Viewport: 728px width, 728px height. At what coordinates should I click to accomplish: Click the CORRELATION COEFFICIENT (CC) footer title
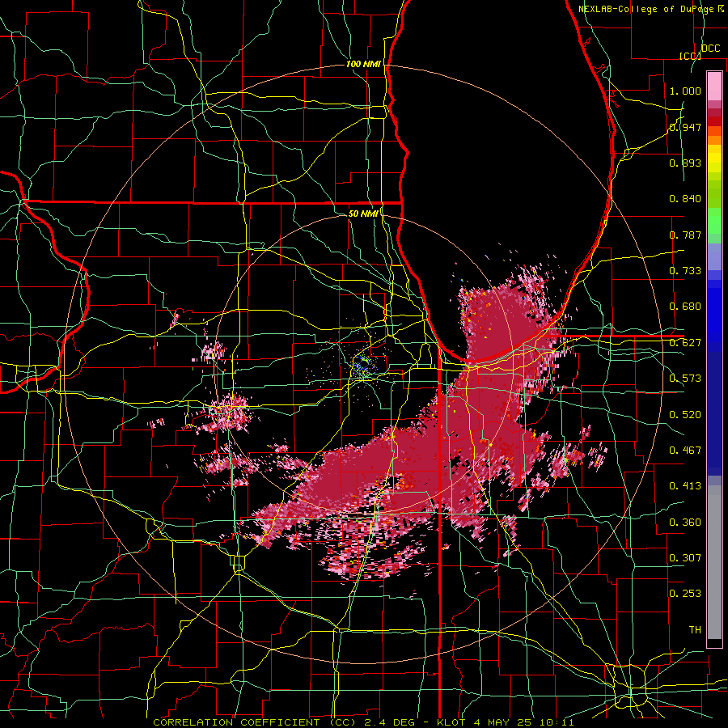255,722
